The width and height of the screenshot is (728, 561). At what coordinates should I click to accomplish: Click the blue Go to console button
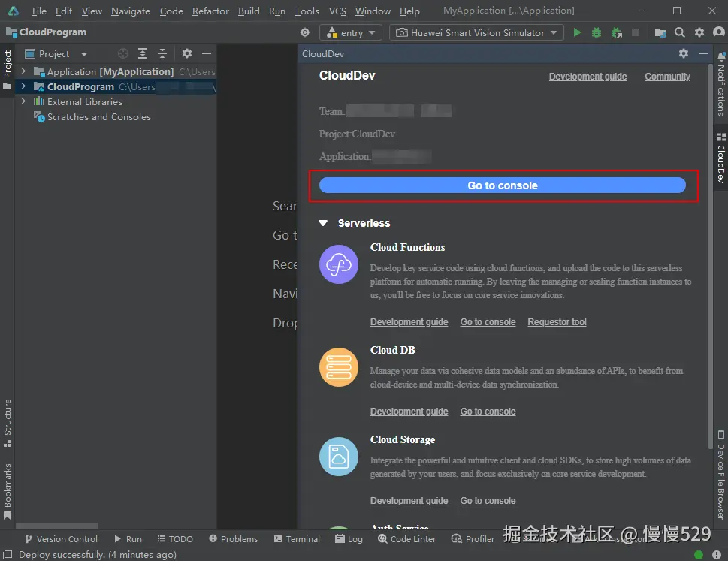click(503, 185)
